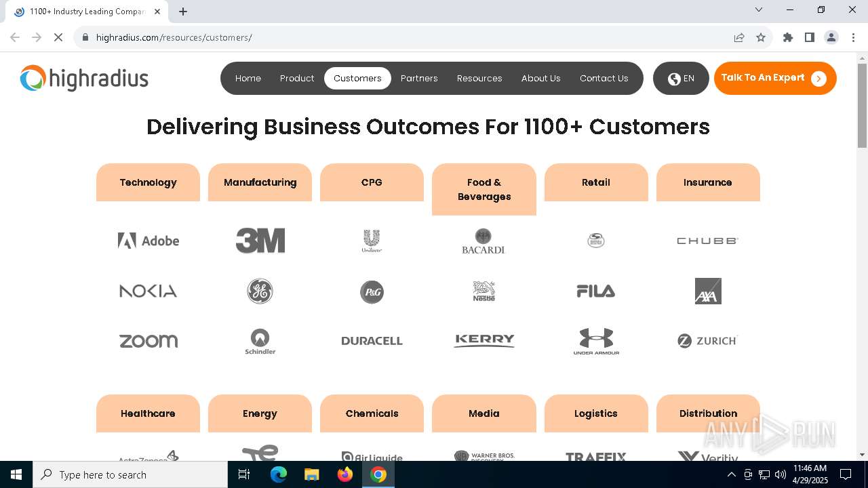Click the Zoom logo
Screen dimensions: 868x488
pos(149,341)
